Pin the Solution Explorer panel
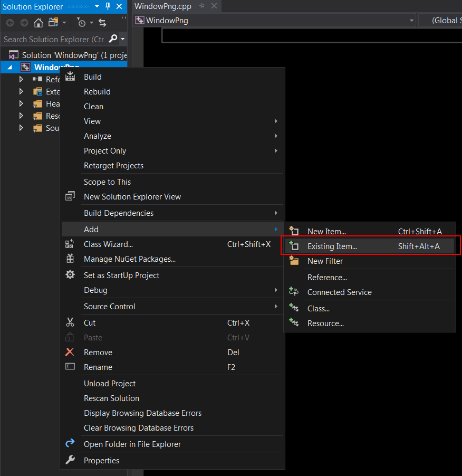Image resolution: width=462 pixels, height=476 pixels. (x=108, y=6)
